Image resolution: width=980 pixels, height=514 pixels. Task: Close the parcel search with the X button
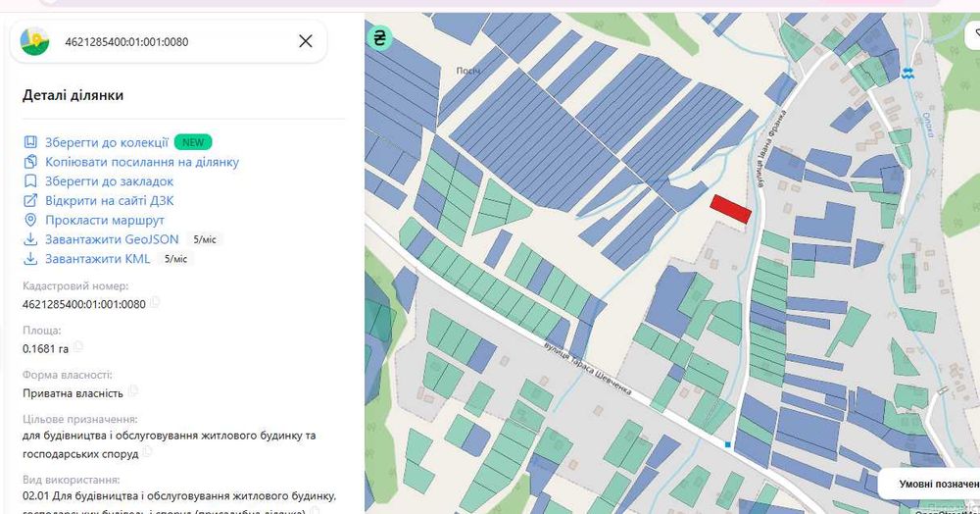(306, 41)
